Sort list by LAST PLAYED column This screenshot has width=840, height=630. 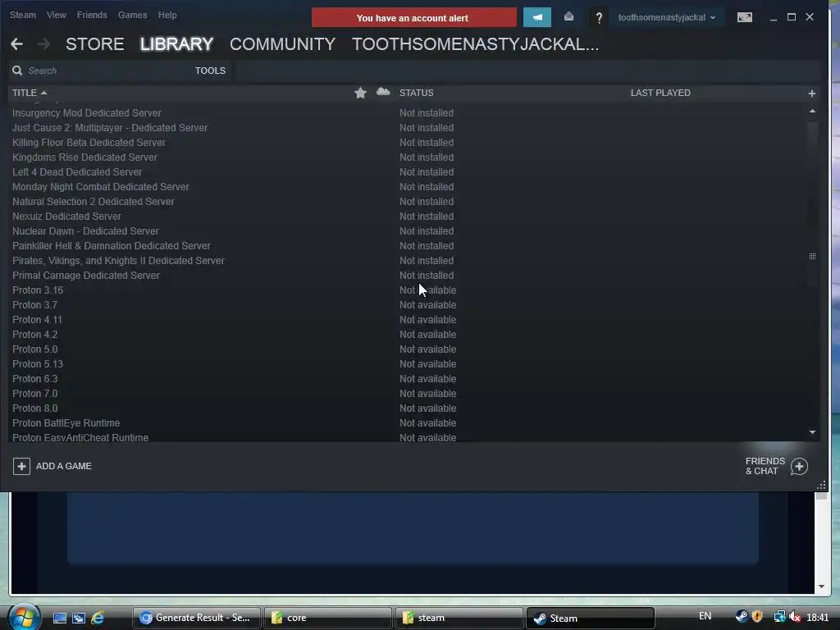660,93
